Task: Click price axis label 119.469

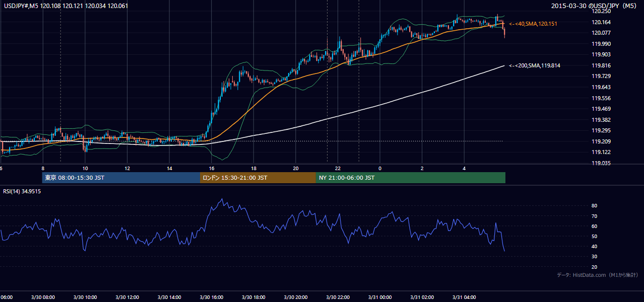Action: click(x=601, y=109)
